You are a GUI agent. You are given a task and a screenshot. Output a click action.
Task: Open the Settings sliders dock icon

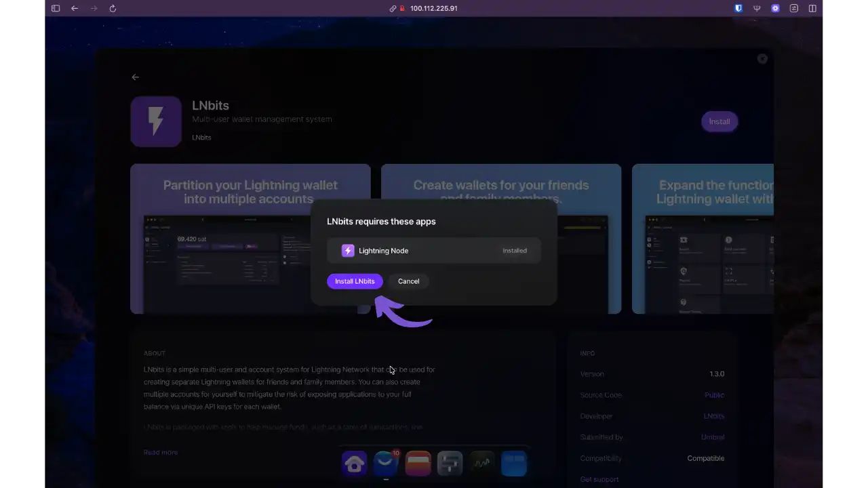click(450, 464)
